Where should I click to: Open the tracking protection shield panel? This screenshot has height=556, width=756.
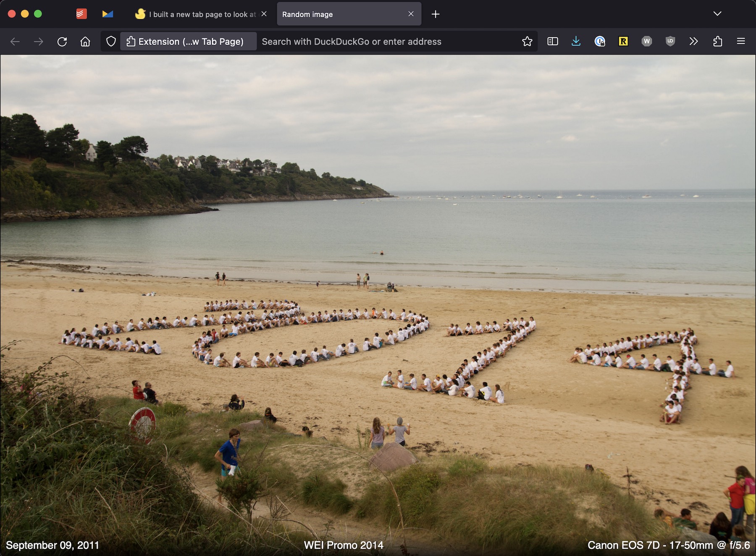(111, 42)
